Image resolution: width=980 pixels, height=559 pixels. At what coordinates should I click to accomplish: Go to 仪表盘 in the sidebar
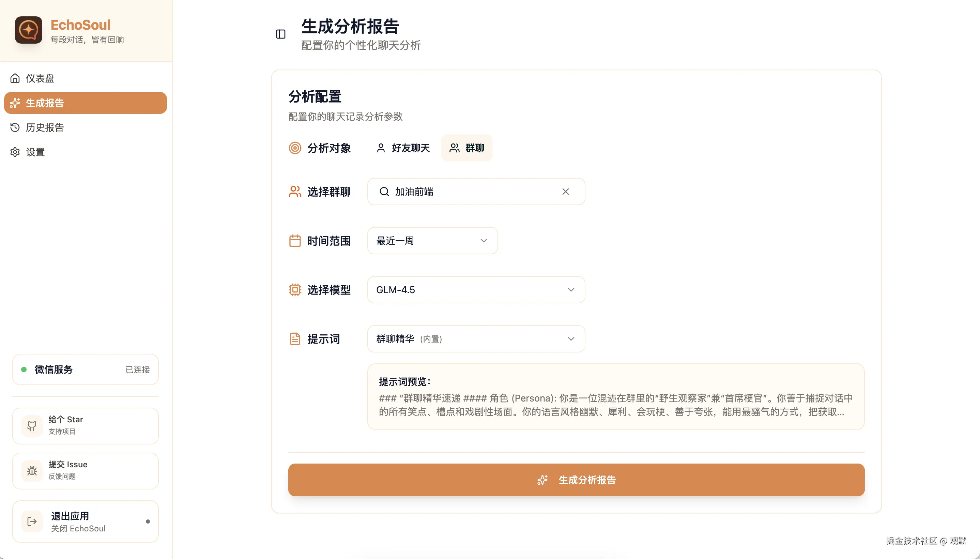[x=40, y=78]
